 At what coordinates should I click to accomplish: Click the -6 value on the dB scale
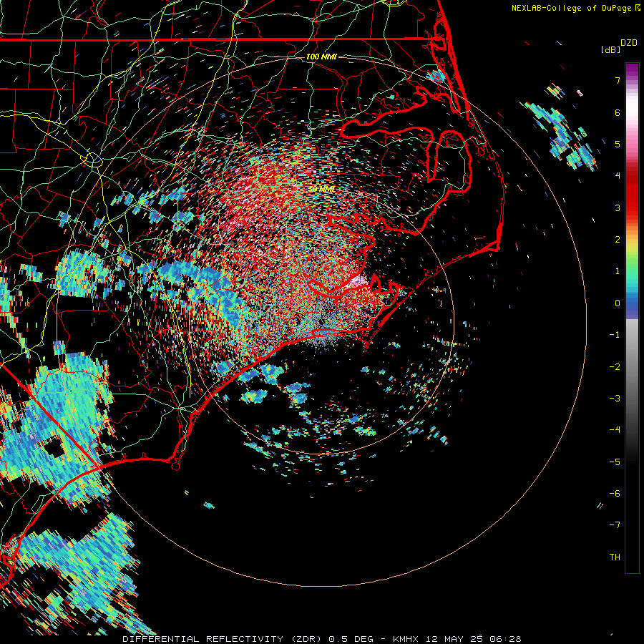(615, 494)
